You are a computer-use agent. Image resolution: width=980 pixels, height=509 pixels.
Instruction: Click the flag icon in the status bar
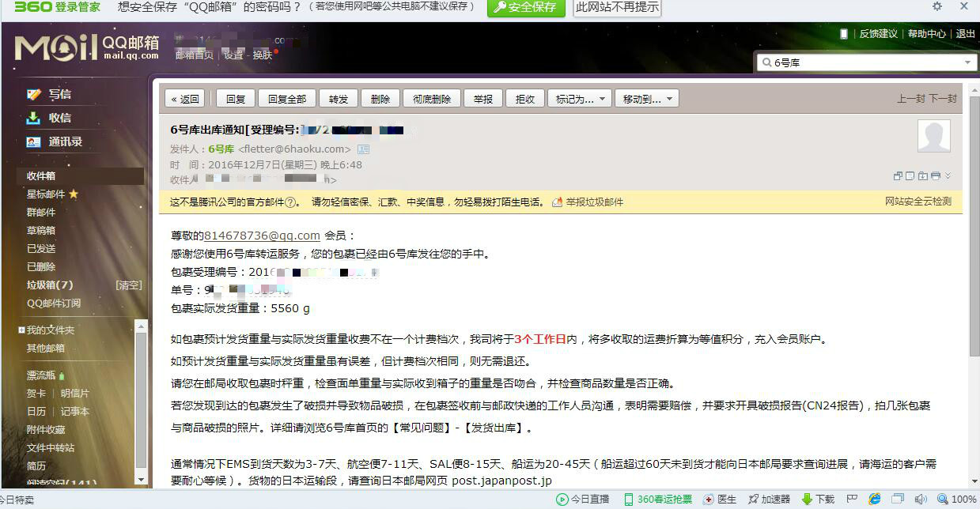pyautogui.click(x=853, y=500)
